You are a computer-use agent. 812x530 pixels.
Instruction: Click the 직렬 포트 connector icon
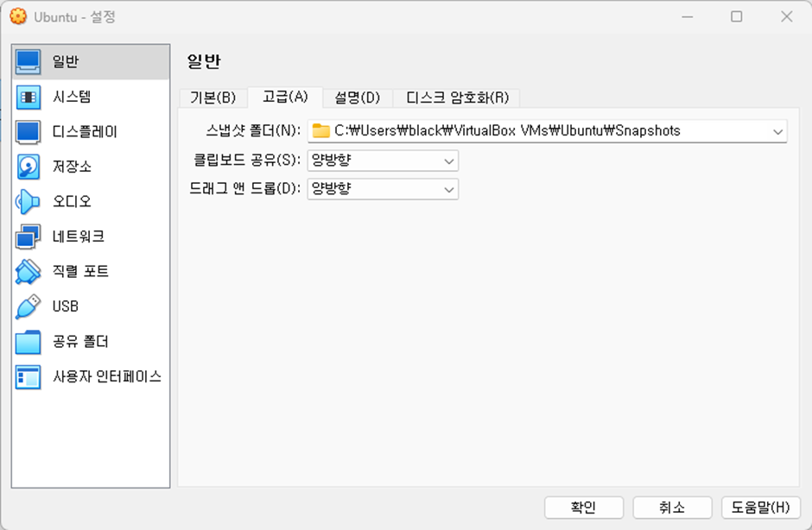tap(28, 272)
